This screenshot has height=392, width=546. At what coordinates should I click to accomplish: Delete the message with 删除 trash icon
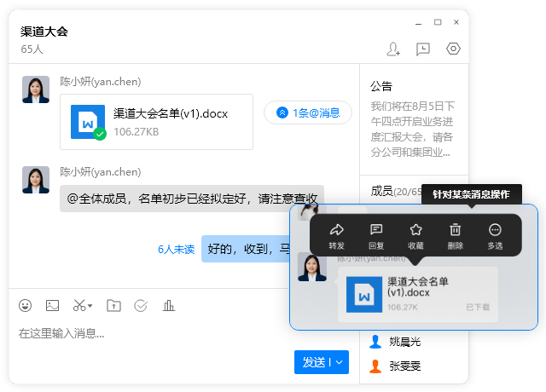tap(456, 237)
